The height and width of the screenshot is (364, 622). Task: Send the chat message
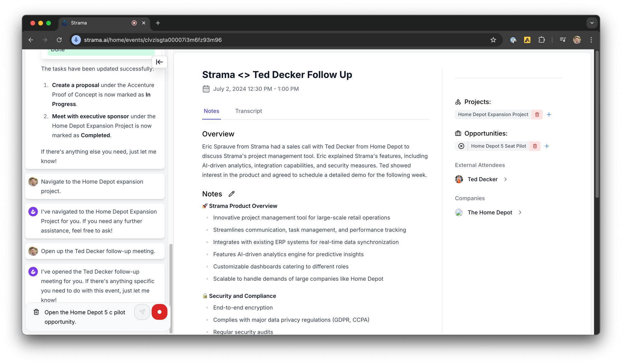pos(142,312)
